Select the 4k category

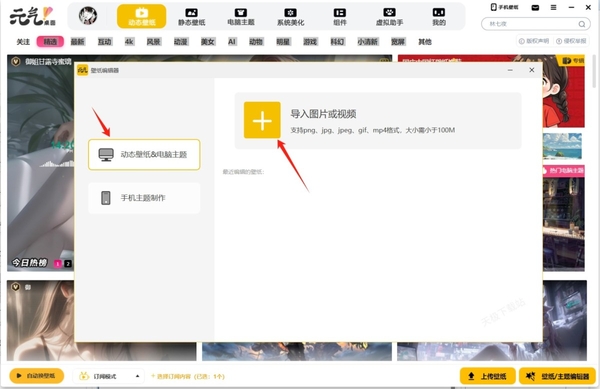point(129,42)
